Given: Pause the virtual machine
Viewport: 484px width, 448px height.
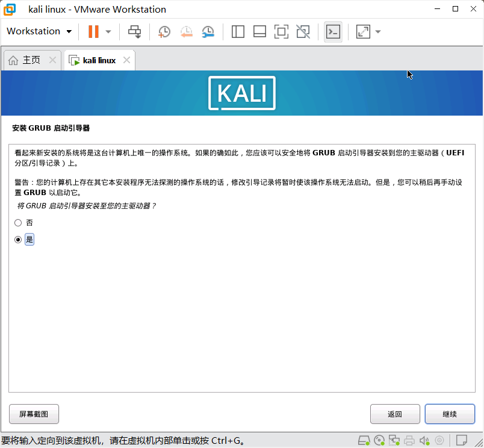Looking at the screenshot, I should coord(93,31).
